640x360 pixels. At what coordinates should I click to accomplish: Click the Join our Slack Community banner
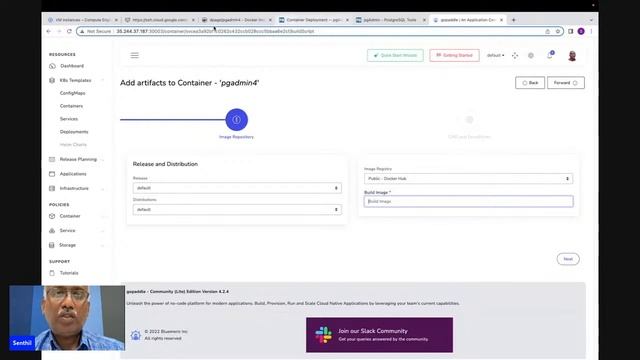click(379, 335)
